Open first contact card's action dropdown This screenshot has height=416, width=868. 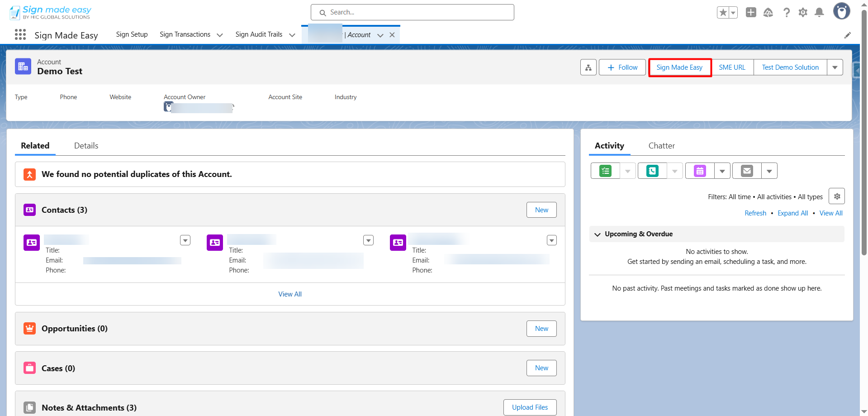click(x=185, y=240)
